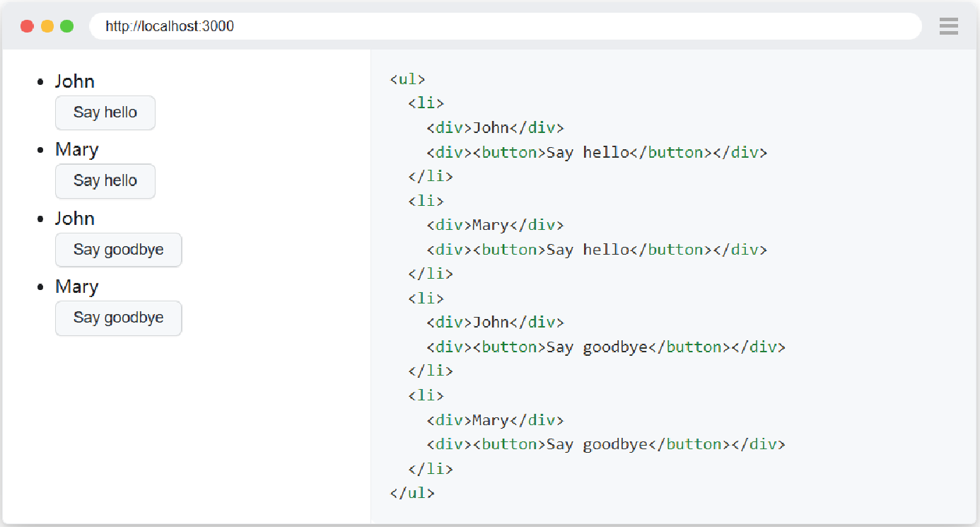
Task: Select the Mary text above Say goodbye
Action: coord(77,287)
